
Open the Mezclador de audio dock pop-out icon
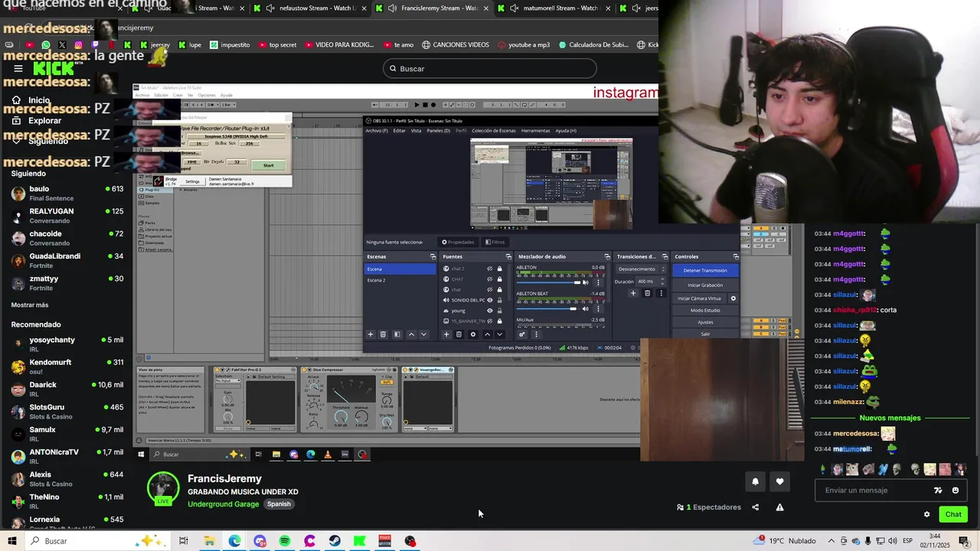click(607, 256)
